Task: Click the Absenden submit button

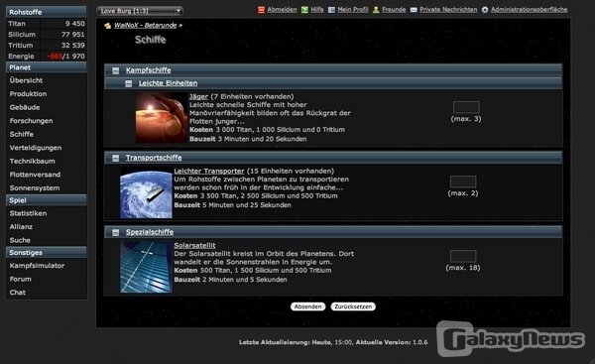Action: click(307, 306)
